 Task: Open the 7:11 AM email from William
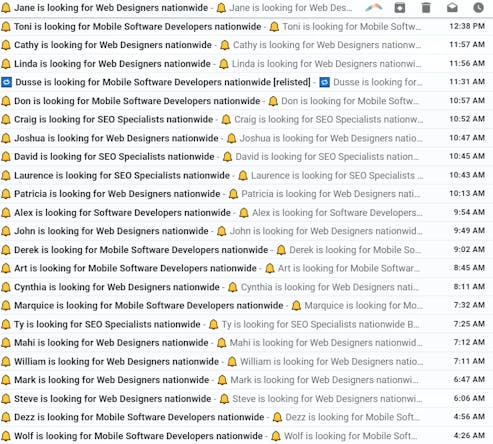(x=246, y=361)
